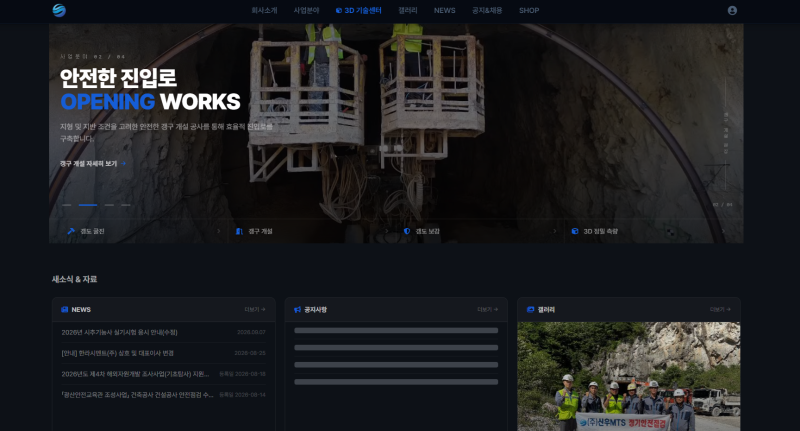Click the 갤러리 panel images icon
The width and height of the screenshot is (800, 431).
coord(531,310)
